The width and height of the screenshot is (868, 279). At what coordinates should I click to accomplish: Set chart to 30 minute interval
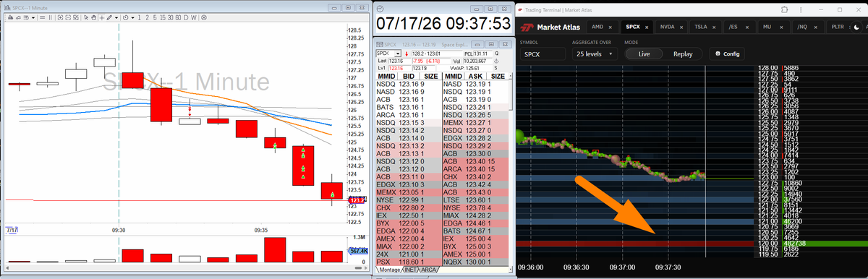pyautogui.click(x=170, y=18)
